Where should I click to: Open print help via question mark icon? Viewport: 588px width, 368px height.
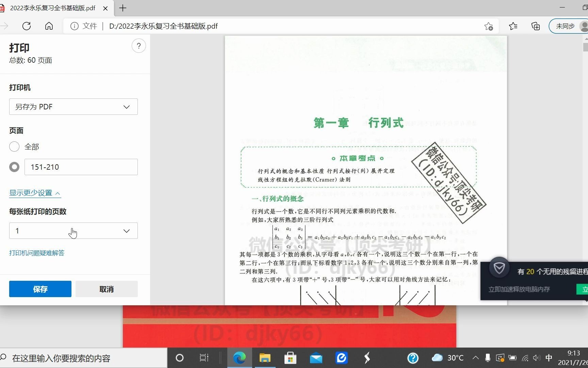139,46
